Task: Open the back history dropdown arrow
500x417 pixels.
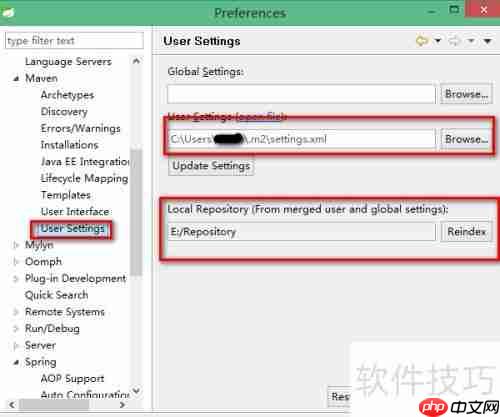Action: (438, 41)
